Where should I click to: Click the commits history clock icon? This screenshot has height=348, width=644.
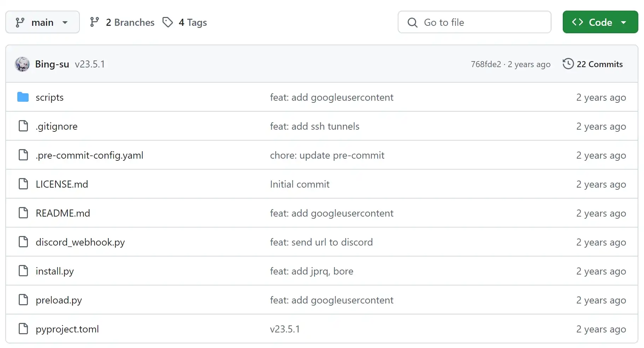tap(568, 64)
